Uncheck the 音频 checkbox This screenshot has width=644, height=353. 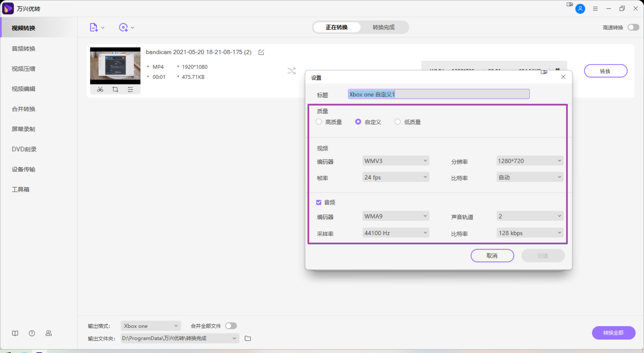[319, 202]
